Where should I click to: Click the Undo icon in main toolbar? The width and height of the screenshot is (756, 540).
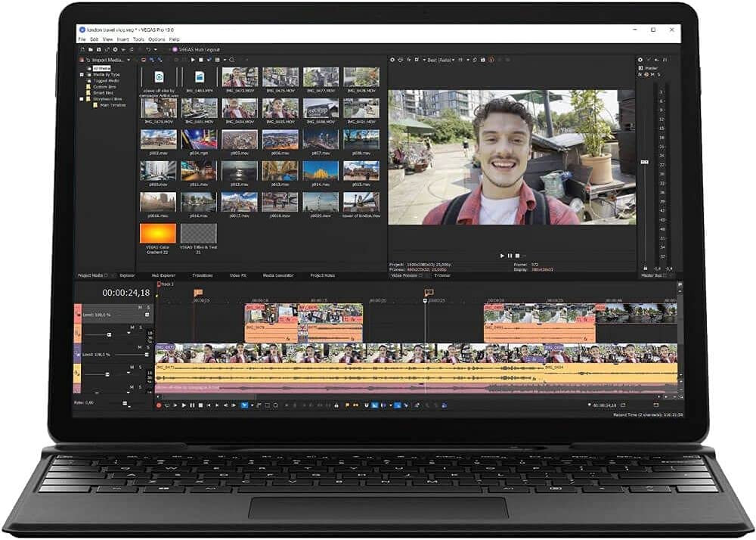point(148,50)
